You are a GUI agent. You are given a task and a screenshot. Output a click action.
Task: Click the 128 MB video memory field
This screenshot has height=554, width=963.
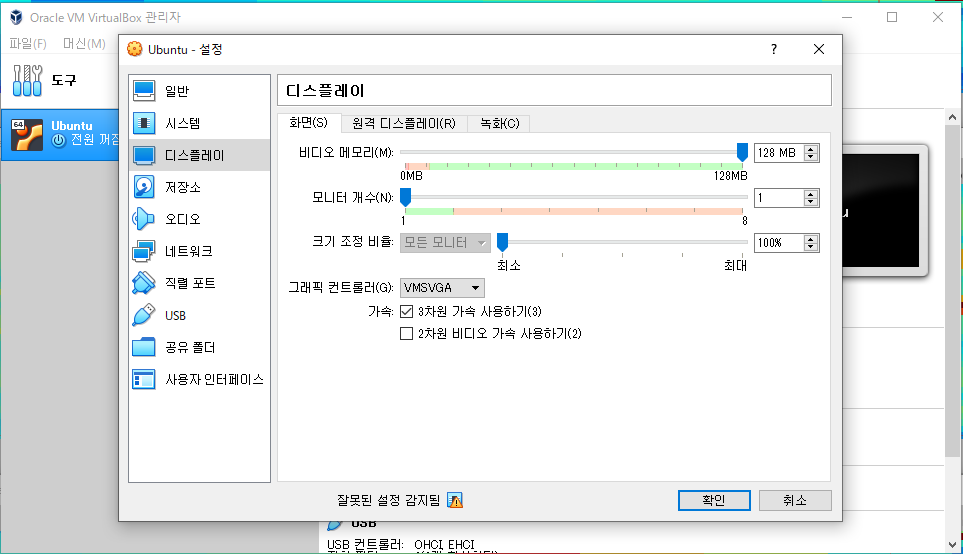pyautogui.click(x=779, y=153)
